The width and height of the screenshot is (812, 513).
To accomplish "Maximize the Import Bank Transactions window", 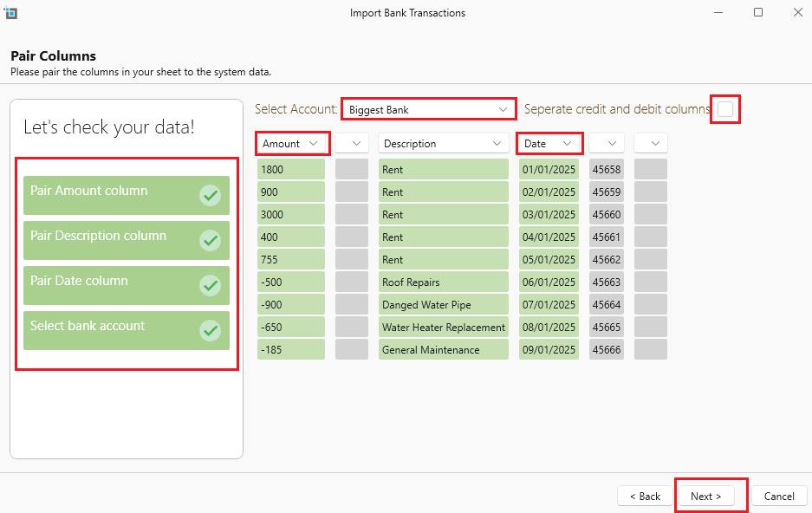I will tap(758, 13).
